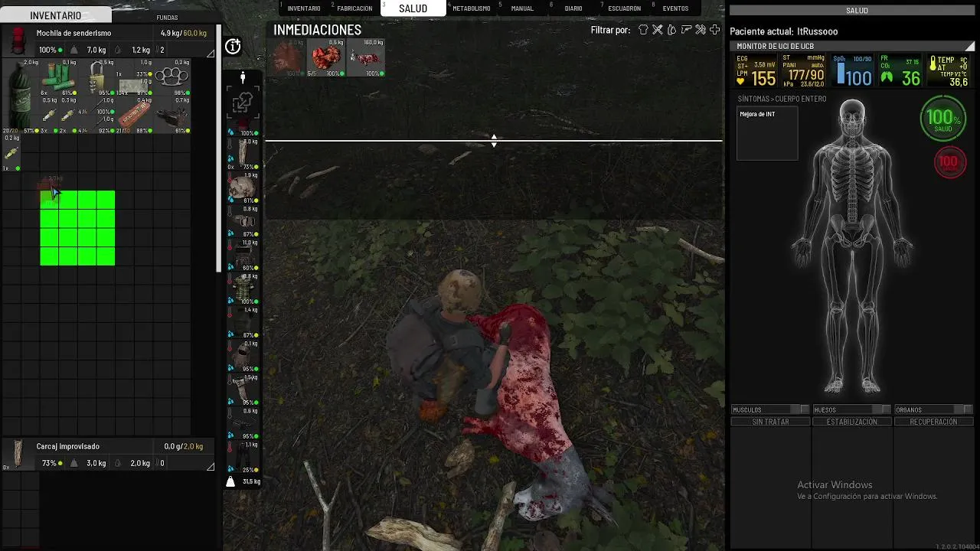This screenshot has height=551, width=980.
Task: Select the 180,0 kg animal carcass item
Action: click(x=365, y=58)
